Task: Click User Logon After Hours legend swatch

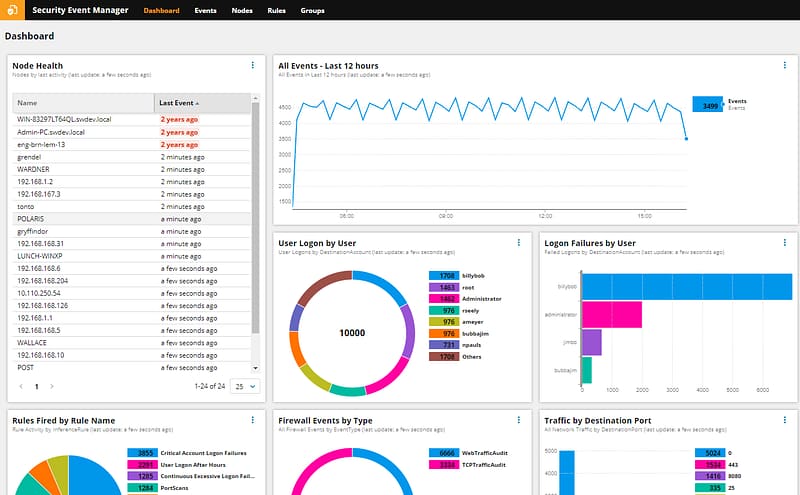Action: click(142, 465)
